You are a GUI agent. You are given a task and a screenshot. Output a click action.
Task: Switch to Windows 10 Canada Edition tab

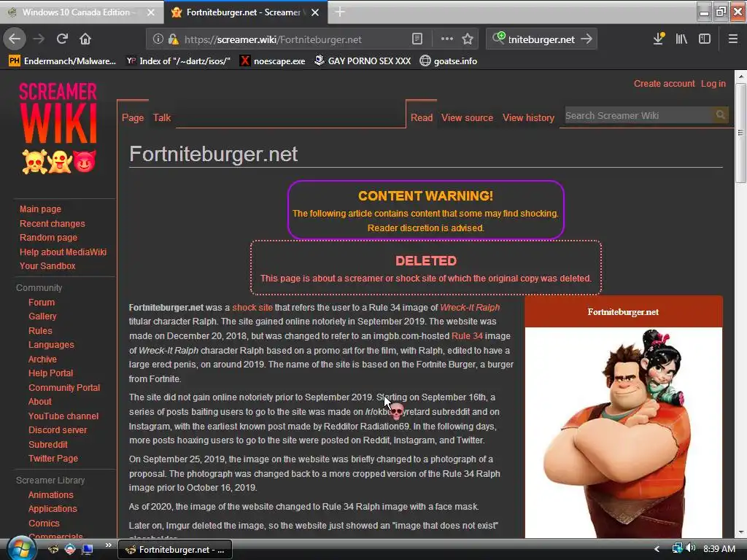(82, 12)
